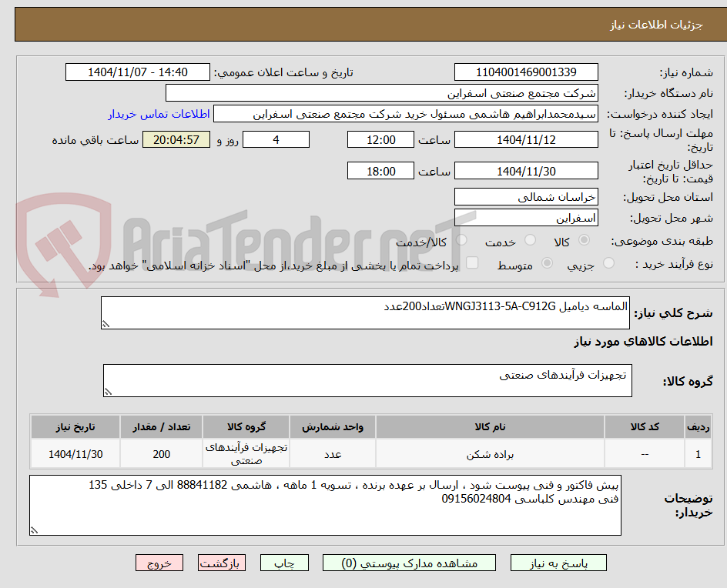Select the جزیی purchase type radio
This screenshot has width=727, height=588.
608,263
